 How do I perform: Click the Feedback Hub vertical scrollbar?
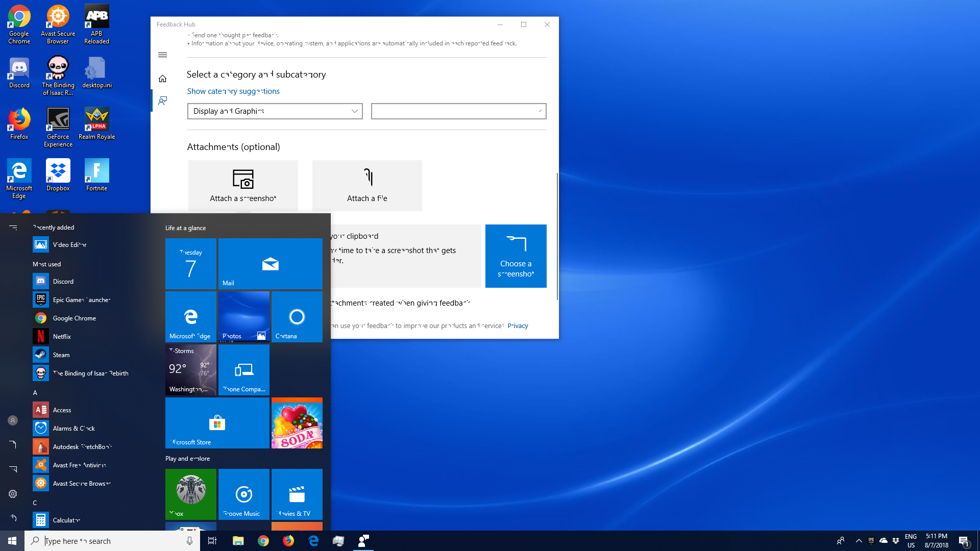pos(557,236)
